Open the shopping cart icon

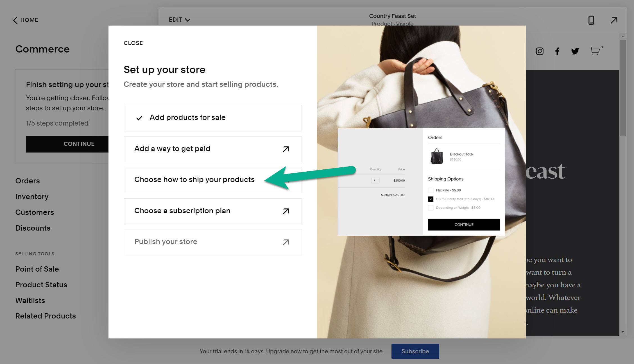595,51
